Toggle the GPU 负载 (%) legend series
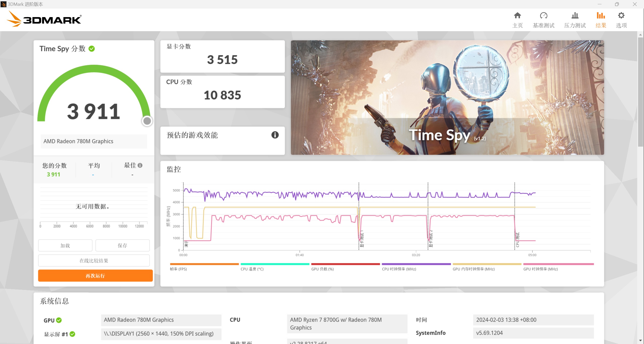 (x=345, y=267)
